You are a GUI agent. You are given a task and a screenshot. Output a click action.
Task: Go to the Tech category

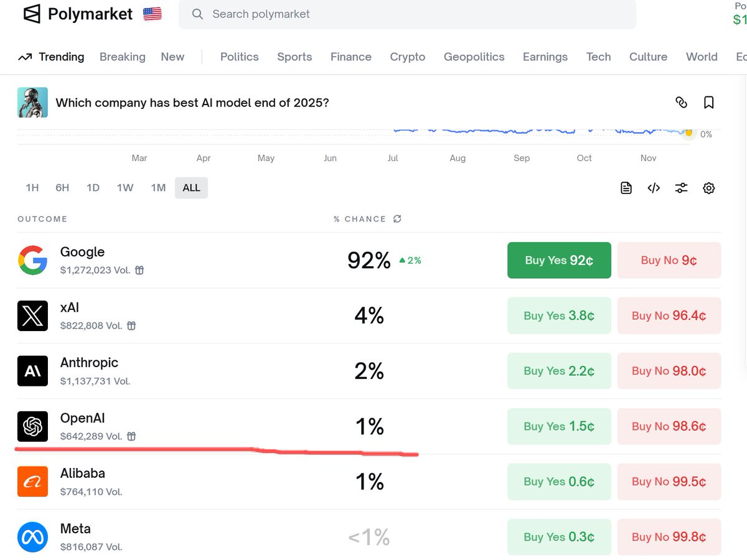pos(599,57)
